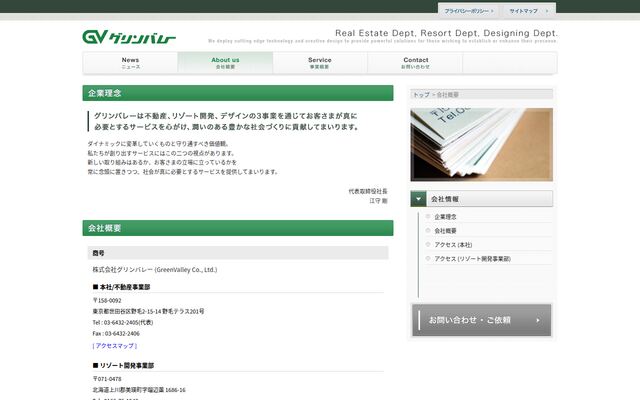
Task: Select the About us 会社概要 tab
Action: pyautogui.click(x=225, y=63)
